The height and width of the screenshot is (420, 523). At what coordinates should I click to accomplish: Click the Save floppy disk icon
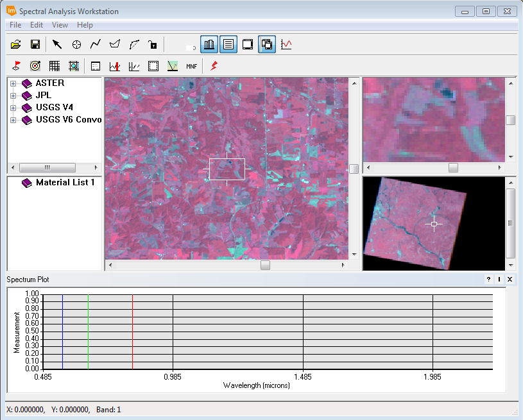pyautogui.click(x=35, y=44)
